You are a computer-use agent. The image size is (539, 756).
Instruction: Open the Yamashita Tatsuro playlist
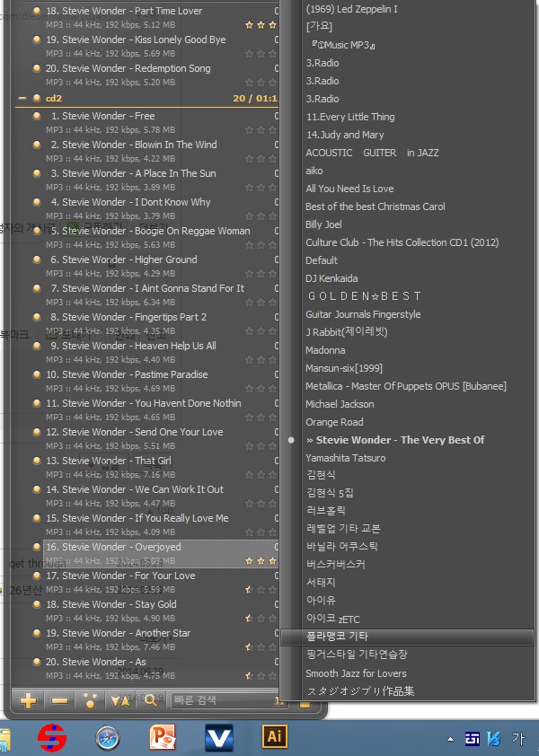click(346, 458)
